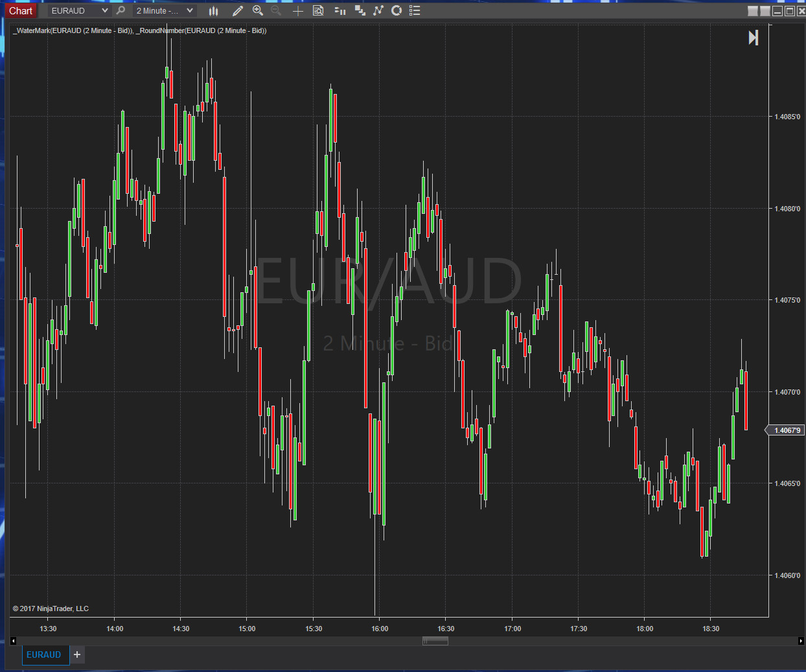Open the Strategies circular icon
The width and height of the screenshot is (806, 672).
pyautogui.click(x=397, y=10)
